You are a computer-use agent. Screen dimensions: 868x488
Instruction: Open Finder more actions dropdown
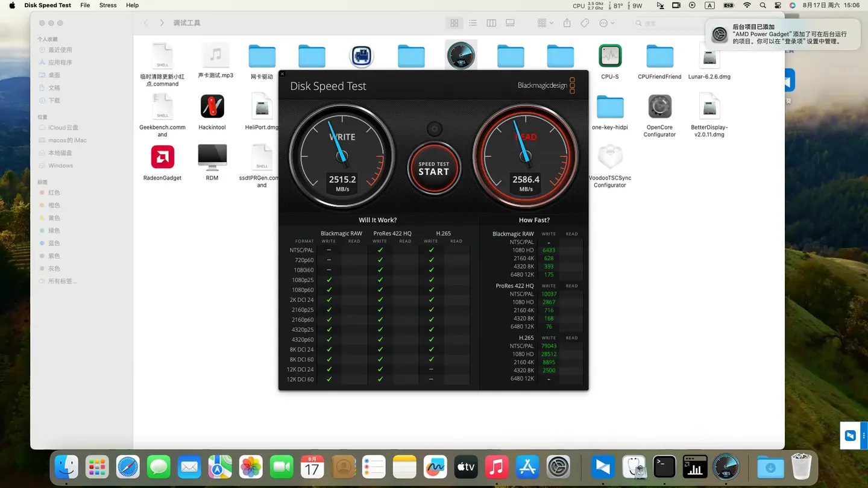point(606,23)
